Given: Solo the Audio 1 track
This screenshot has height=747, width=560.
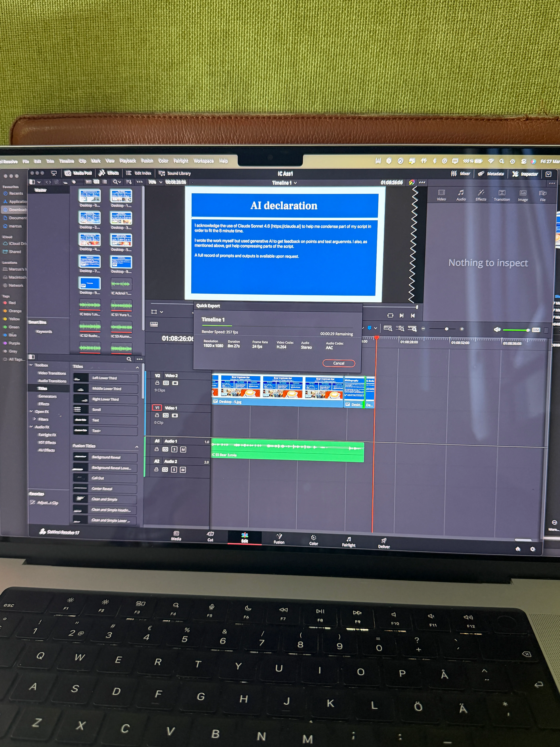Looking at the screenshot, I should (174, 449).
